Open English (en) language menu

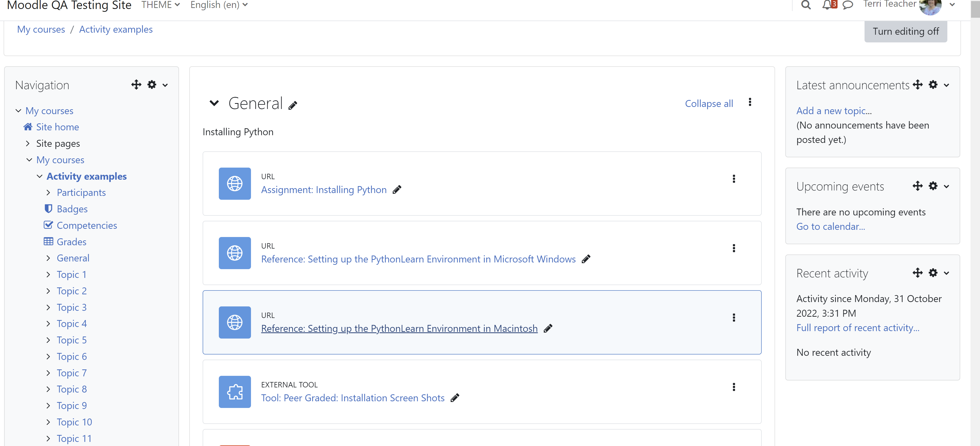tap(219, 5)
